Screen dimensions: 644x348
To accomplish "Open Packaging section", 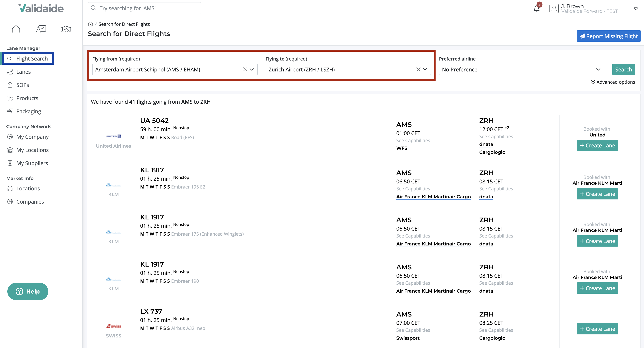I will coord(28,111).
